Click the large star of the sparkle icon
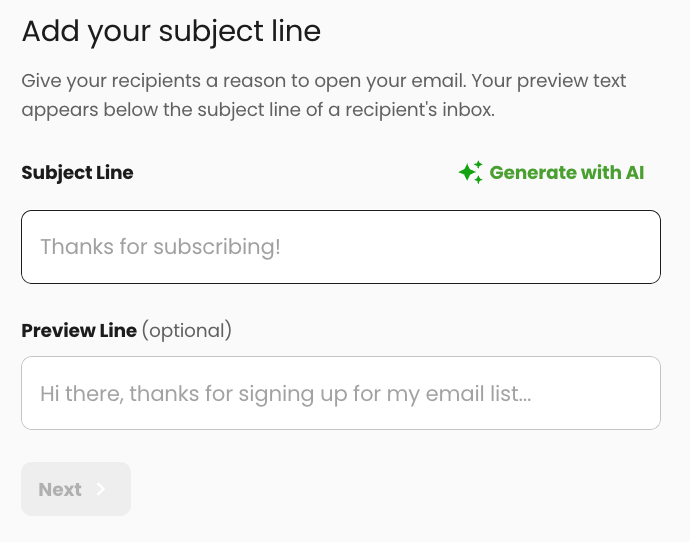 466,172
